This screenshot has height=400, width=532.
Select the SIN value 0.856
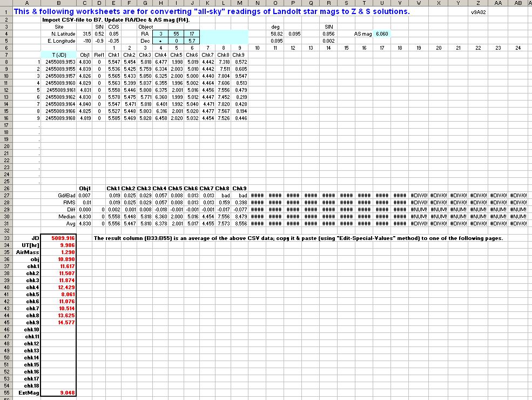[x=328, y=34]
